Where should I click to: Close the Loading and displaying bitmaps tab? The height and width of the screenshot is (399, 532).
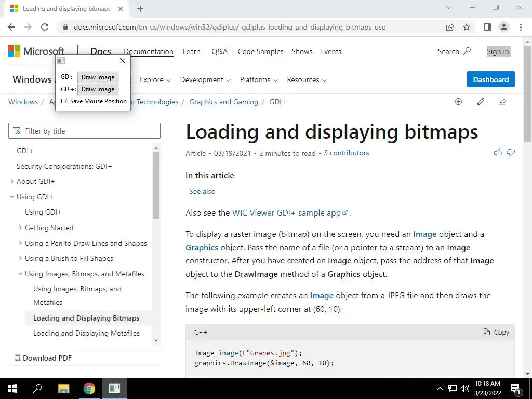121,9
